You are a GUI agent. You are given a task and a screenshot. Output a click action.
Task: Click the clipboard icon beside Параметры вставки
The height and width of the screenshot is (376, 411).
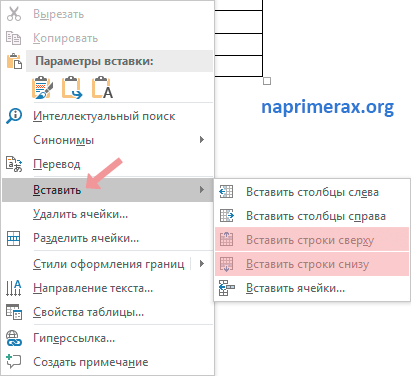pos(14,61)
